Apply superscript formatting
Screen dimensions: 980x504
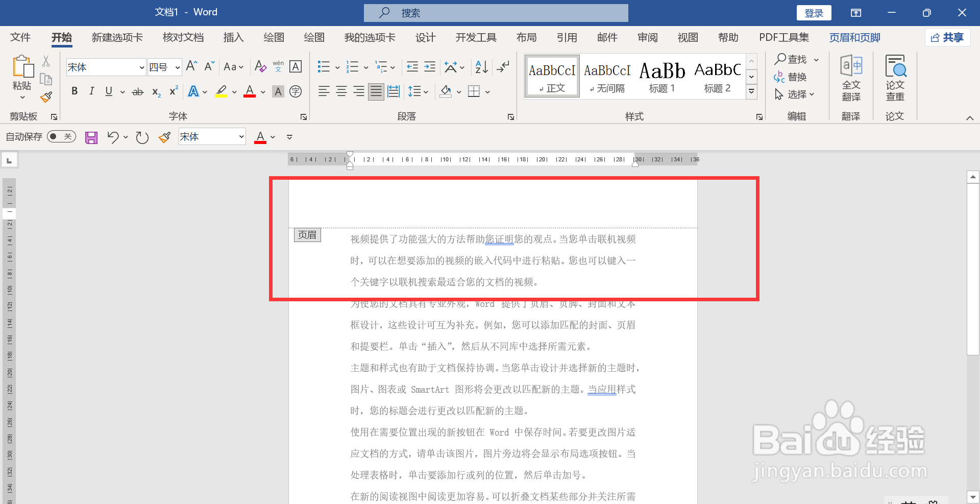tap(174, 91)
